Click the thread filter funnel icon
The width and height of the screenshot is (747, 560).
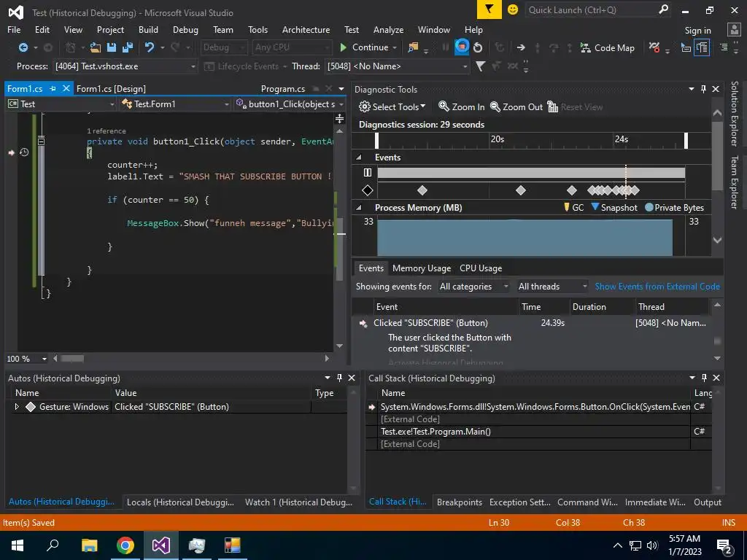tap(480, 66)
